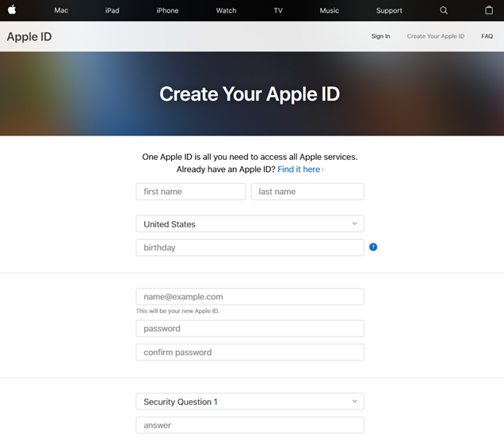Click the 'This will be your new Apple ID.' text
This screenshot has width=504, height=438.
178,311
